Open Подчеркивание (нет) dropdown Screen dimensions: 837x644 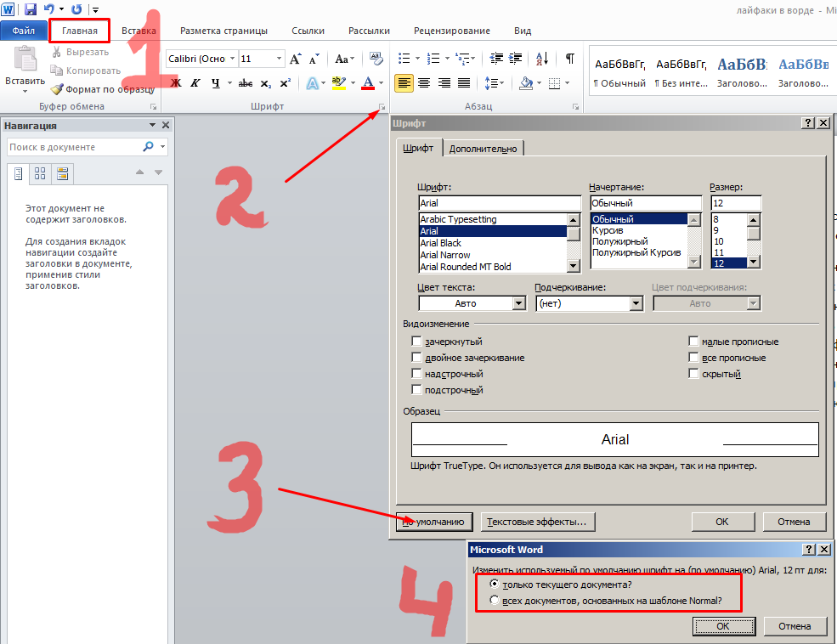[x=636, y=303]
